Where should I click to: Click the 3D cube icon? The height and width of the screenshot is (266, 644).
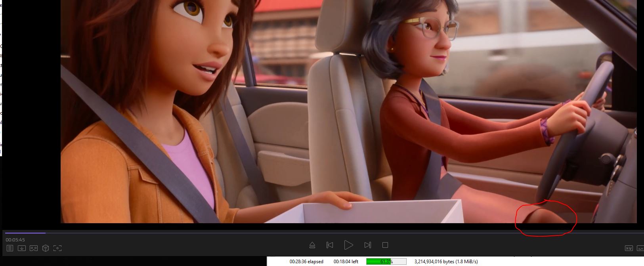click(x=46, y=248)
